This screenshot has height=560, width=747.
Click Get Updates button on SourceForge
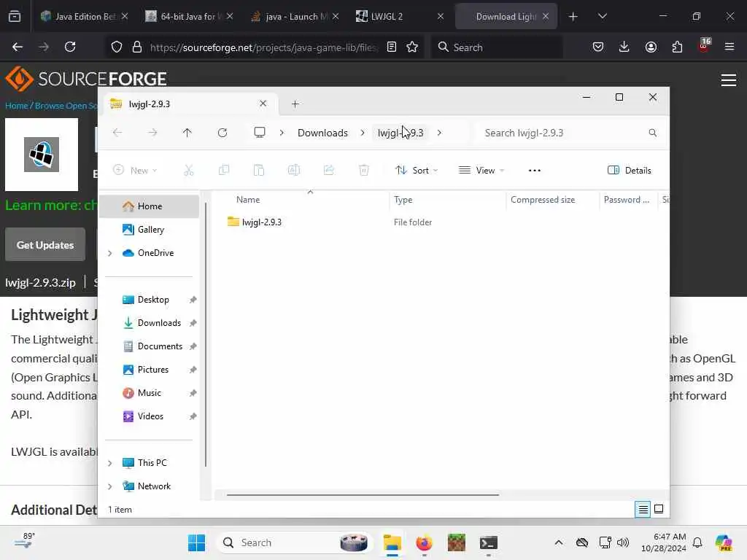(45, 245)
